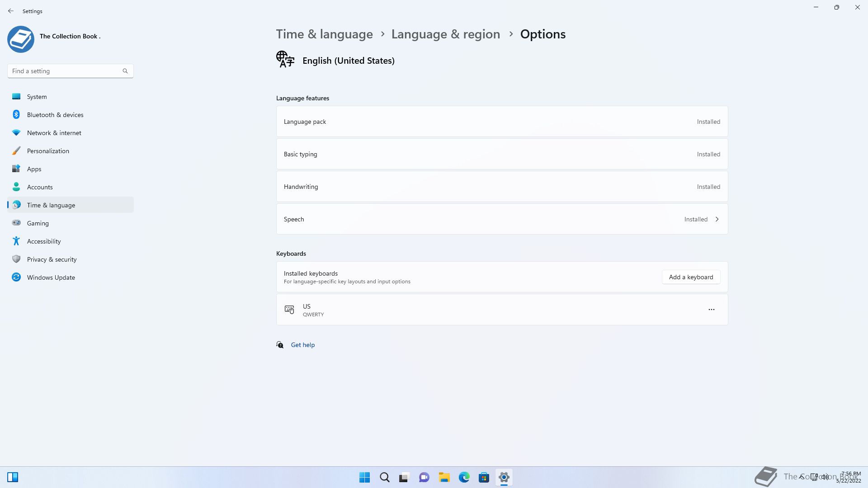Navigate to Language & region breadcrumb
This screenshot has width=868, height=488.
pyautogui.click(x=445, y=34)
